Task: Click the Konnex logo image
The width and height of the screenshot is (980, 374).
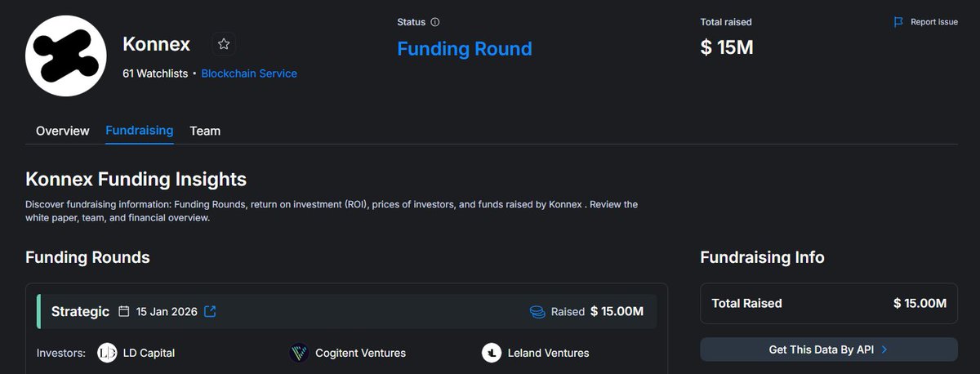Action: tap(66, 56)
